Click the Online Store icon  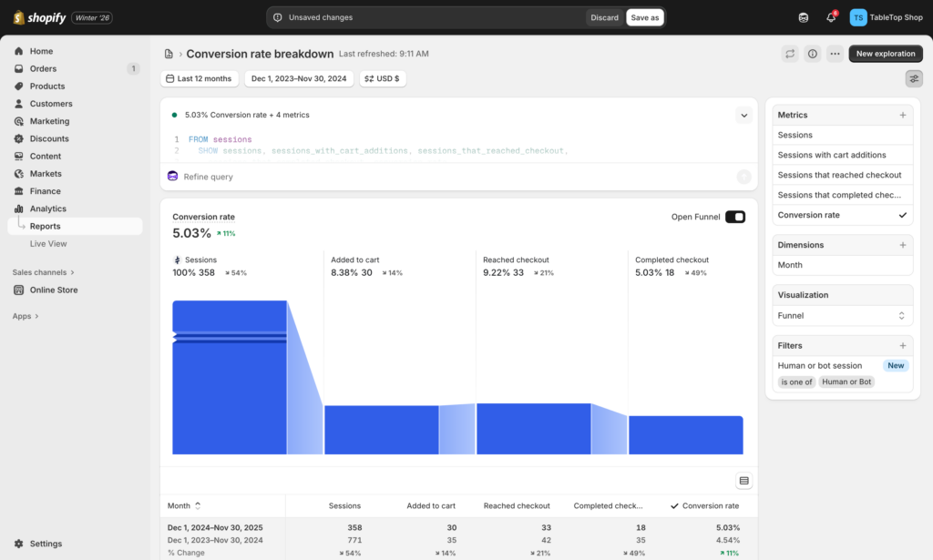coord(18,290)
